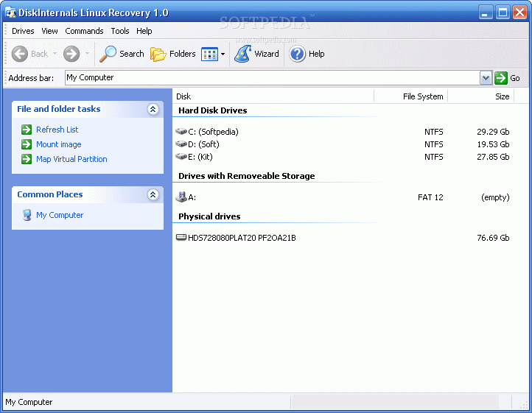Click the Drives with Removeable Storage header
Viewport: 532px width, 413px height.
tap(247, 176)
